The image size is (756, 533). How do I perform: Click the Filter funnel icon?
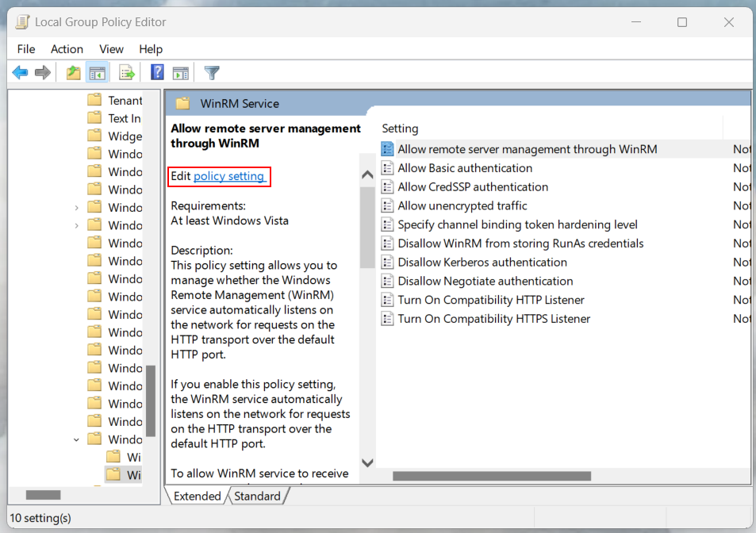(x=212, y=73)
